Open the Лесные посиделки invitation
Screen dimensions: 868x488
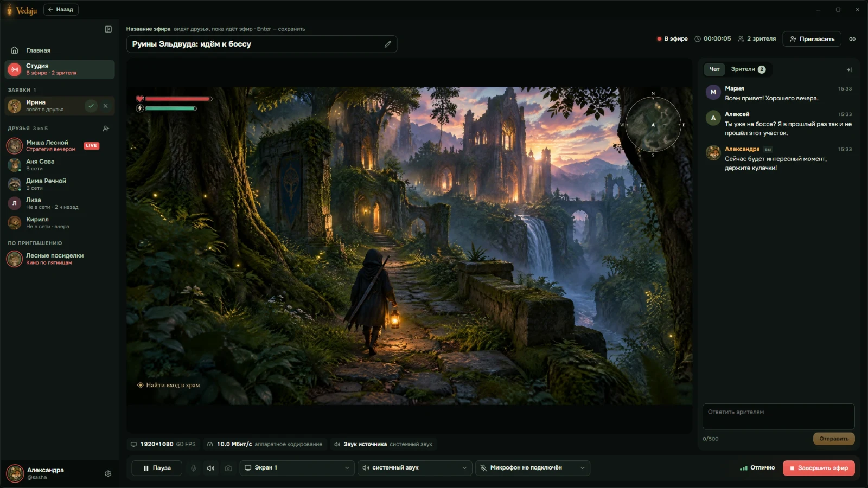pyautogui.click(x=60, y=259)
